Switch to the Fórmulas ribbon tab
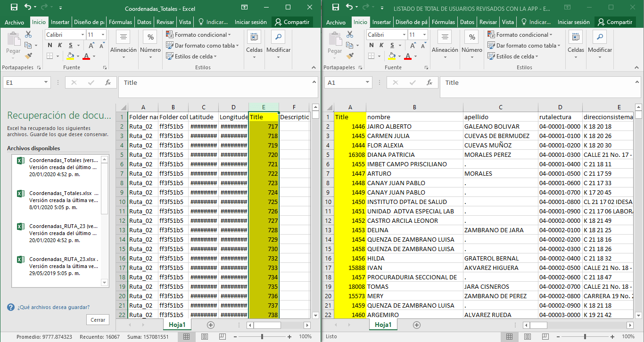The image size is (644, 342). [120, 22]
